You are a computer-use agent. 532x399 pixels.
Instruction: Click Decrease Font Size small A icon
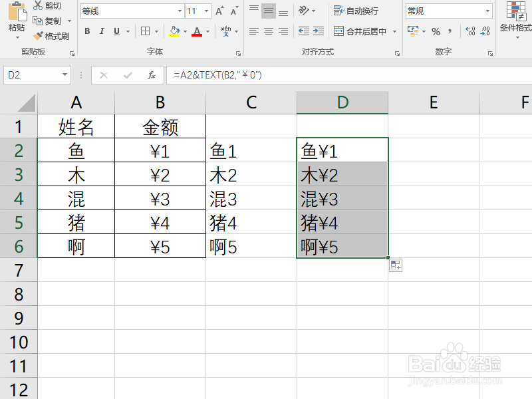[235, 11]
